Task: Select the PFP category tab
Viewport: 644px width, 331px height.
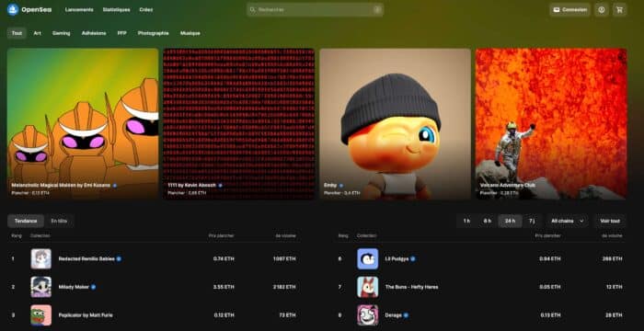Action: click(x=122, y=33)
